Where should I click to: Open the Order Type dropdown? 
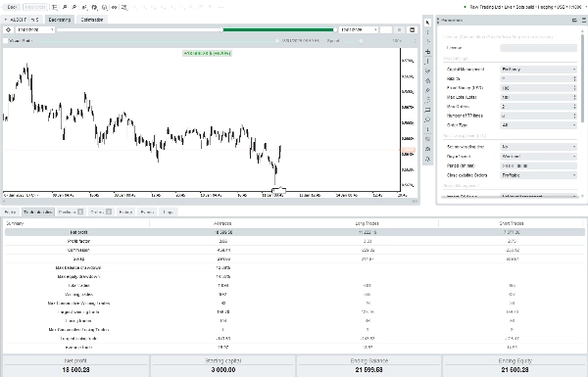(538, 125)
